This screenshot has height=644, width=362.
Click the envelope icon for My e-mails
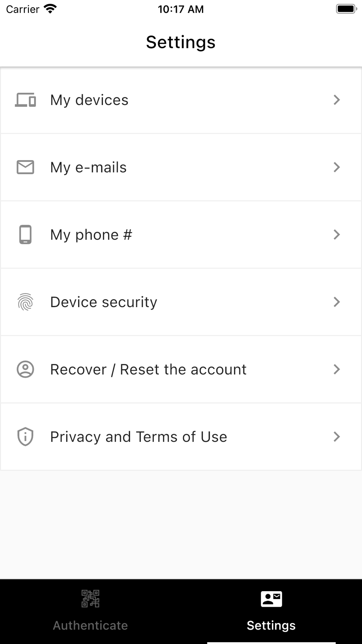point(25,167)
